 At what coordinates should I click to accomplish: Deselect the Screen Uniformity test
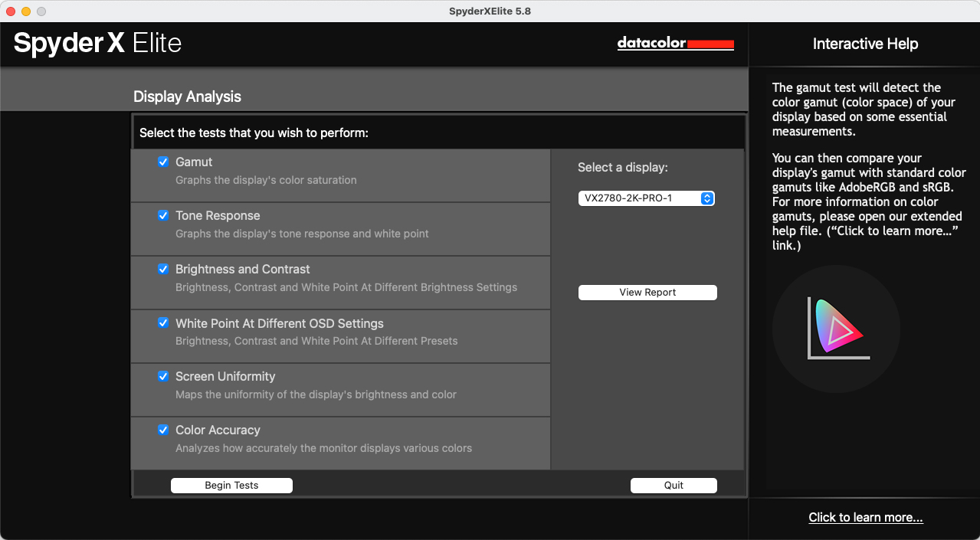tap(163, 376)
